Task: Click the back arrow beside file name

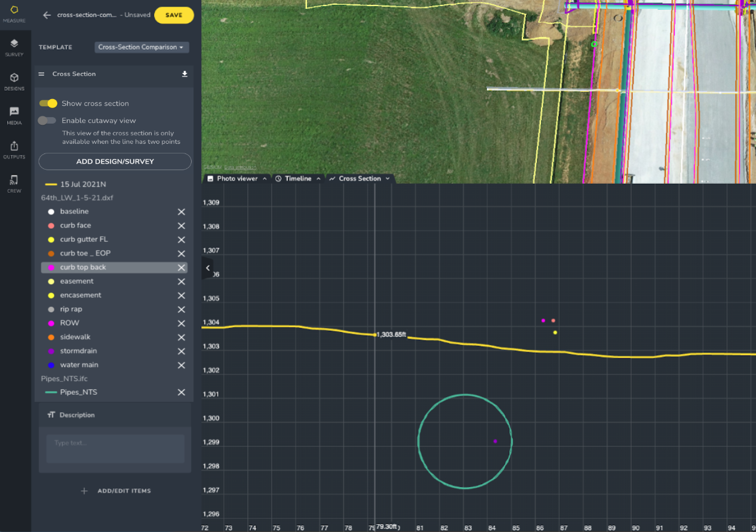Action: click(47, 15)
